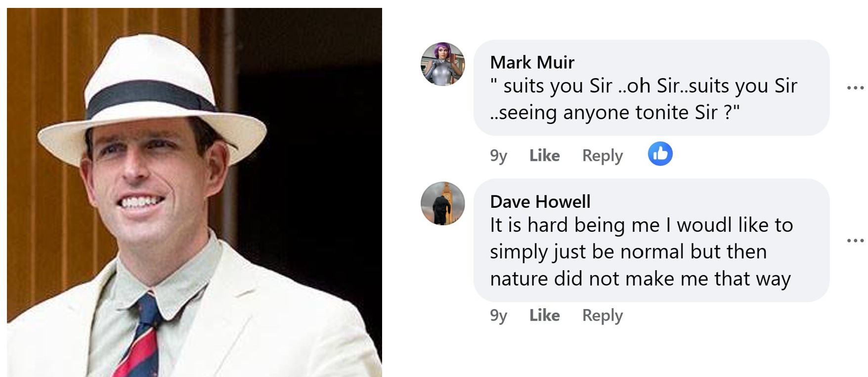Reply to Dave Howell's comment
Image resolution: width=868 pixels, height=377 pixels.
(x=602, y=315)
